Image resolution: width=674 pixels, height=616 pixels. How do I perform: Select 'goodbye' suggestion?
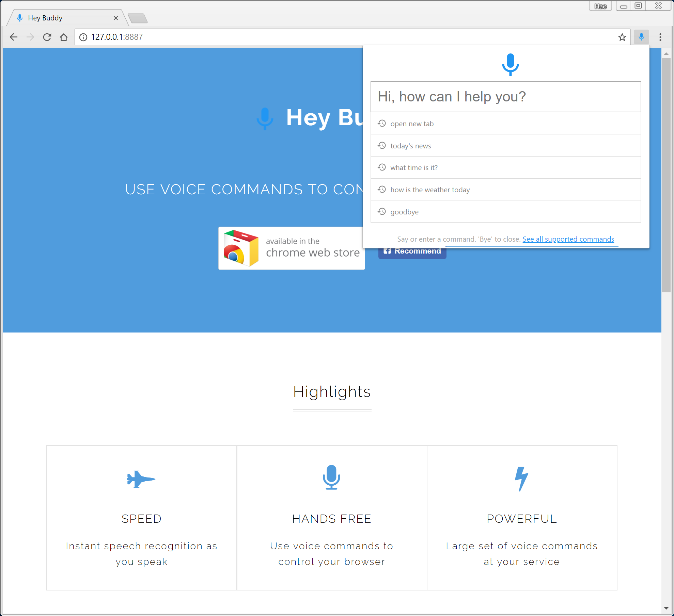pyautogui.click(x=505, y=211)
